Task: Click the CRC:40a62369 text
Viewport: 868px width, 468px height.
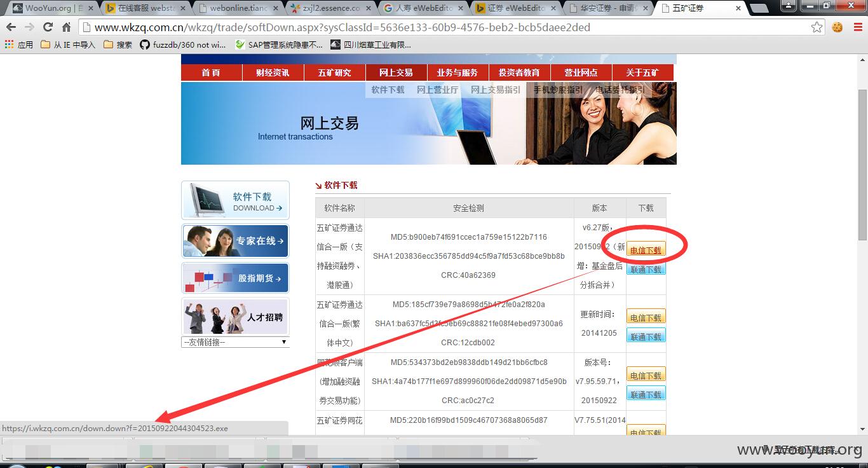Action: [468, 275]
